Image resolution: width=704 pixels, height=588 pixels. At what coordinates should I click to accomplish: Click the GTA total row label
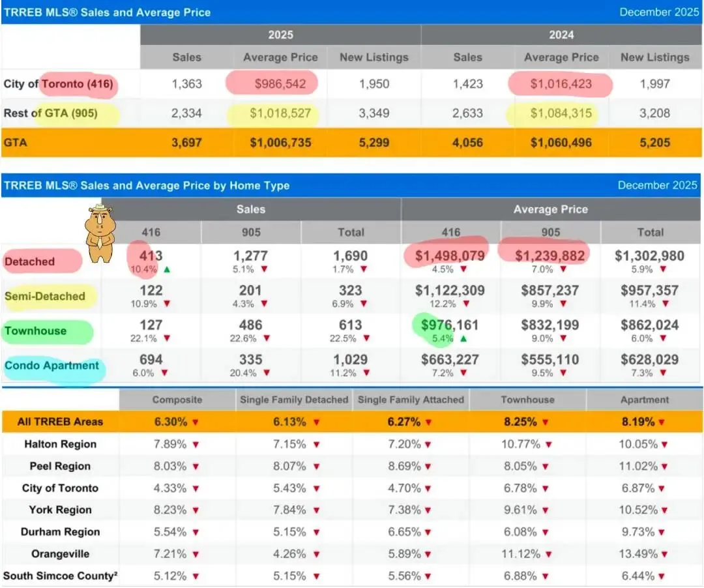tap(15, 143)
